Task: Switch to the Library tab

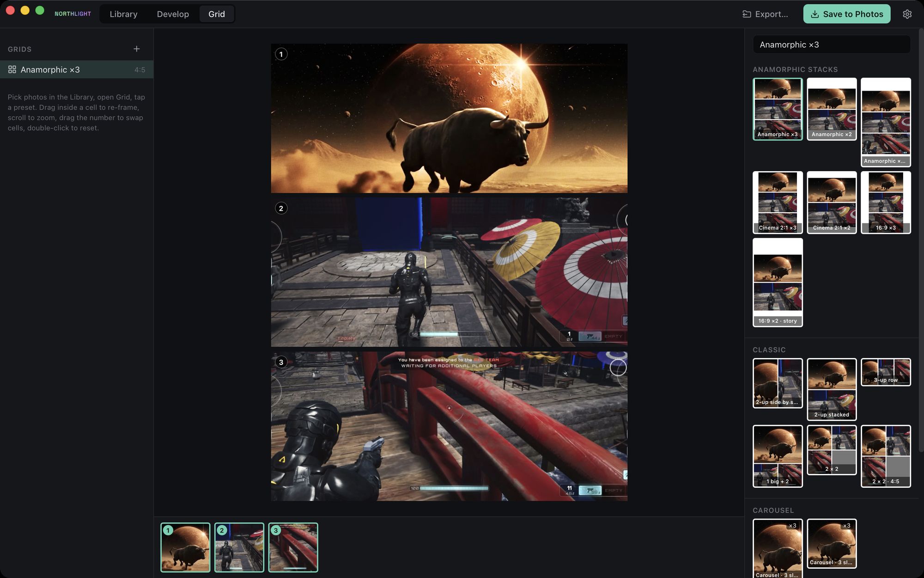Action: [x=123, y=14]
